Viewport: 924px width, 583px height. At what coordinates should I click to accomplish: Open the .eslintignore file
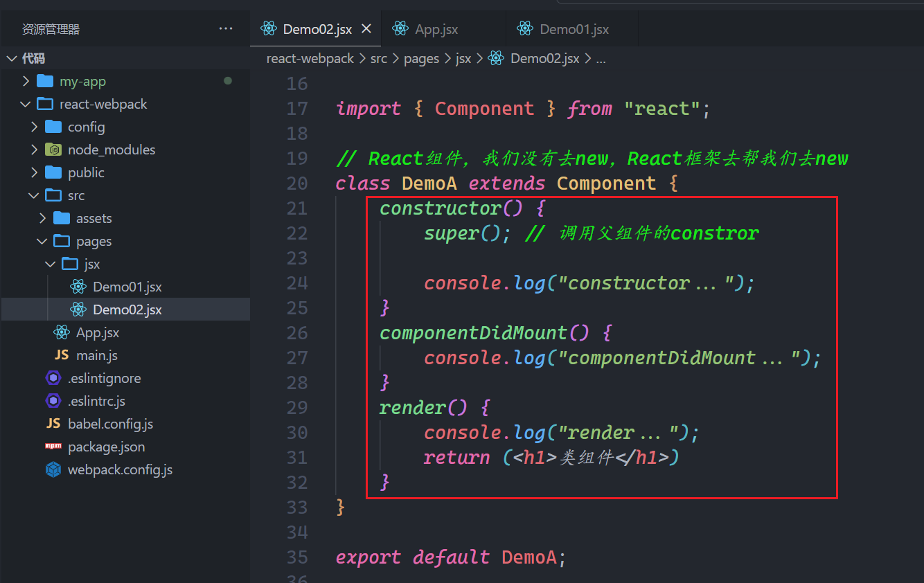pyautogui.click(x=125, y=378)
